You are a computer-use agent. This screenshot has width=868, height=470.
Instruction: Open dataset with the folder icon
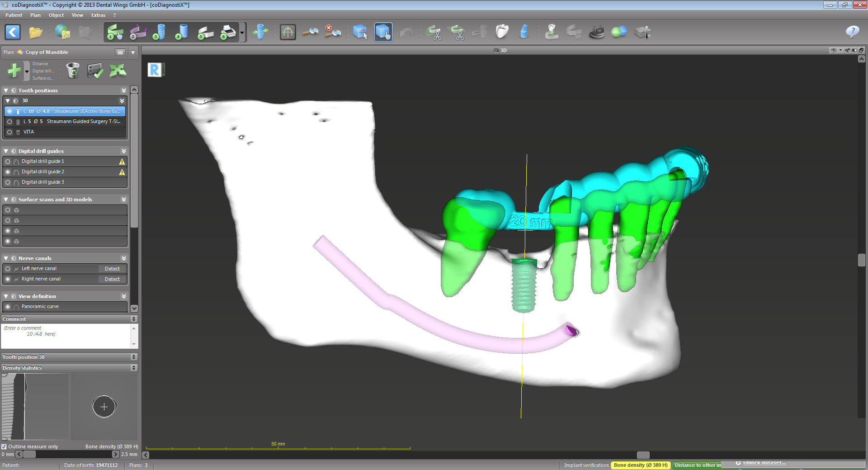coord(35,32)
